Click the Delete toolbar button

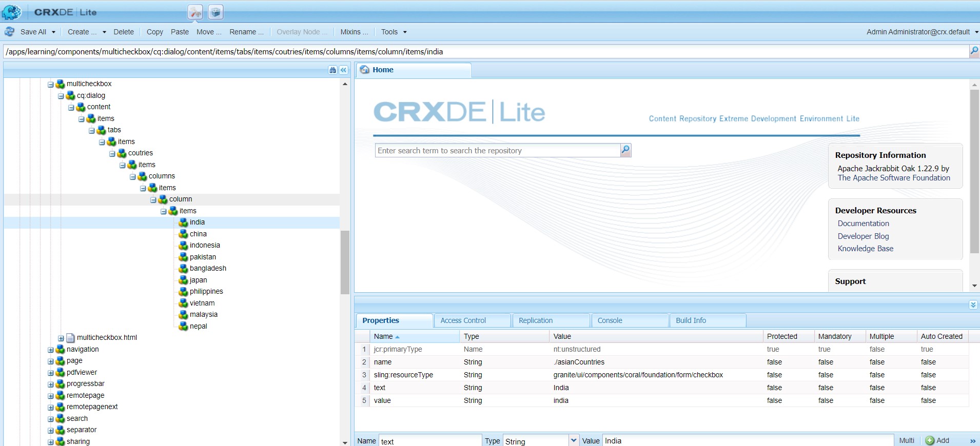click(x=124, y=32)
